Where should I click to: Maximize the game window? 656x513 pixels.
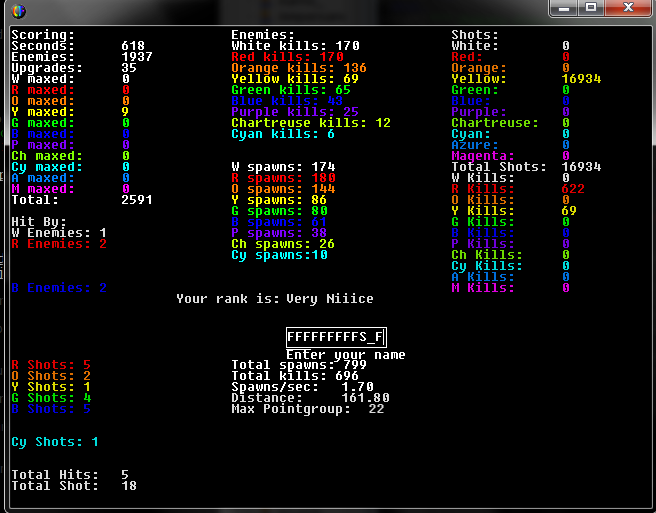pos(592,8)
